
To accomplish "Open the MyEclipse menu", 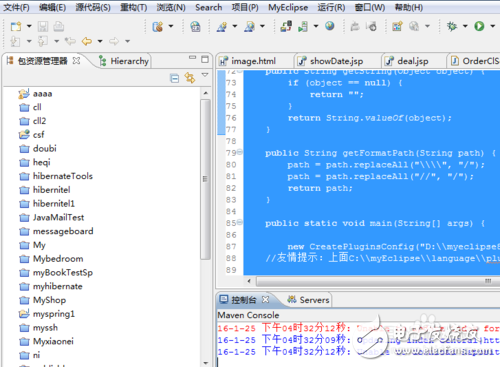I will [288, 7].
